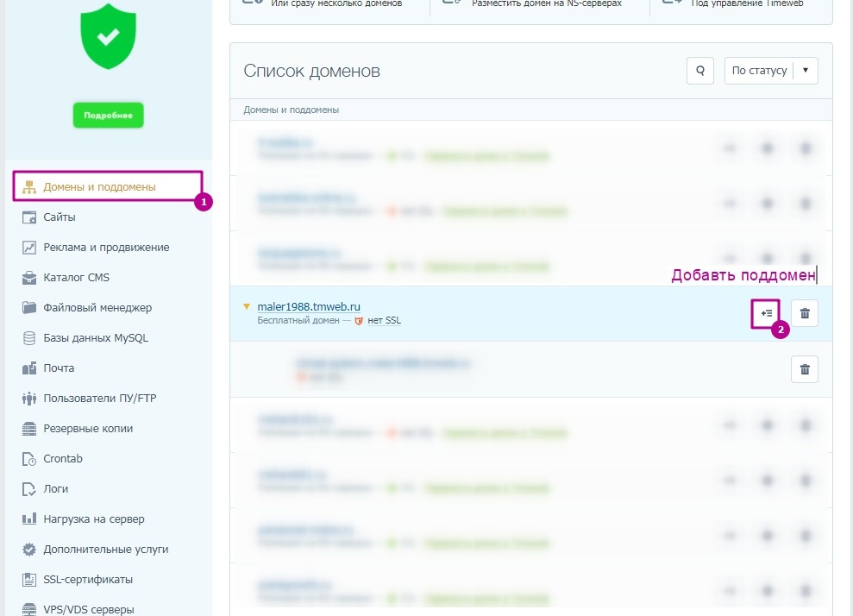Open the Сайты section icon

[28, 217]
